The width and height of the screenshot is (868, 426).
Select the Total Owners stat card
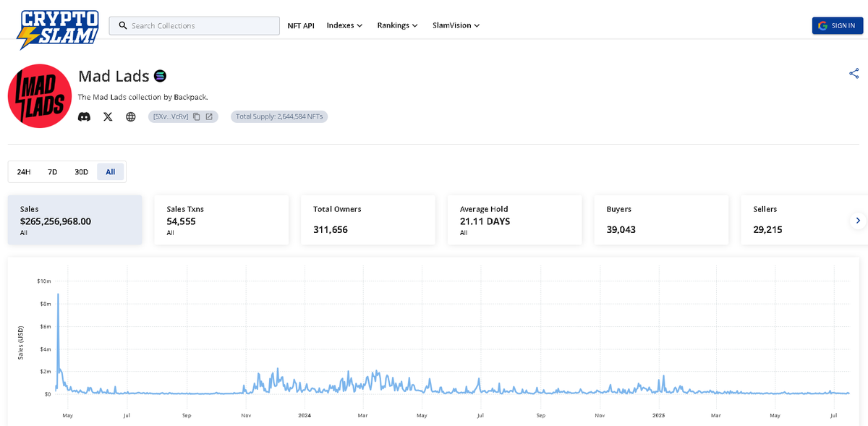point(368,220)
